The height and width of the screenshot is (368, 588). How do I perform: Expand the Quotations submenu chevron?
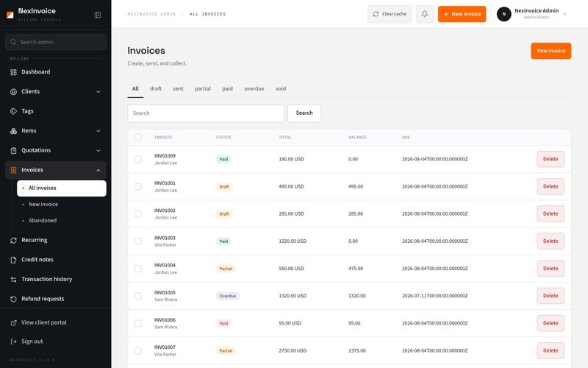pyautogui.click(x=98, y=151)
